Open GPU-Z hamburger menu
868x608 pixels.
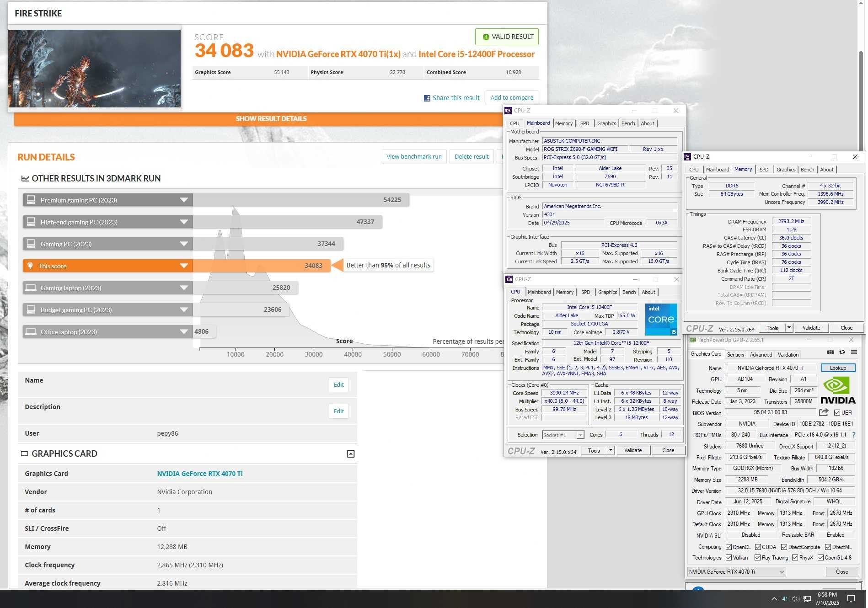click(854, 352)
